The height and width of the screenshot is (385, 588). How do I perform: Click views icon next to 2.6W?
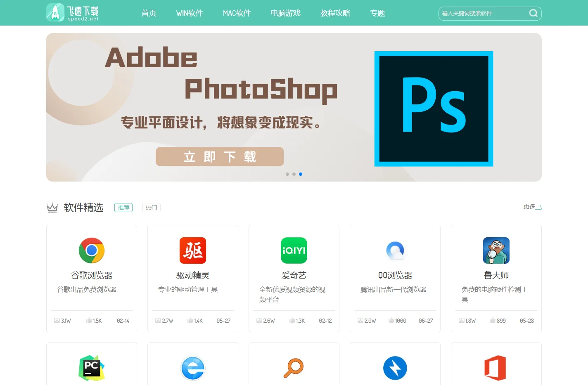click(x=259, y=320)
